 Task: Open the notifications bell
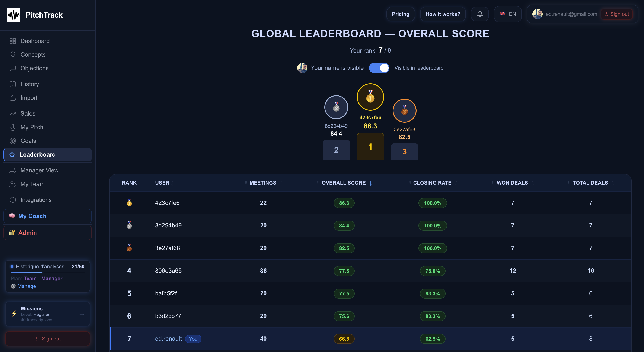(x=479, y=14)
